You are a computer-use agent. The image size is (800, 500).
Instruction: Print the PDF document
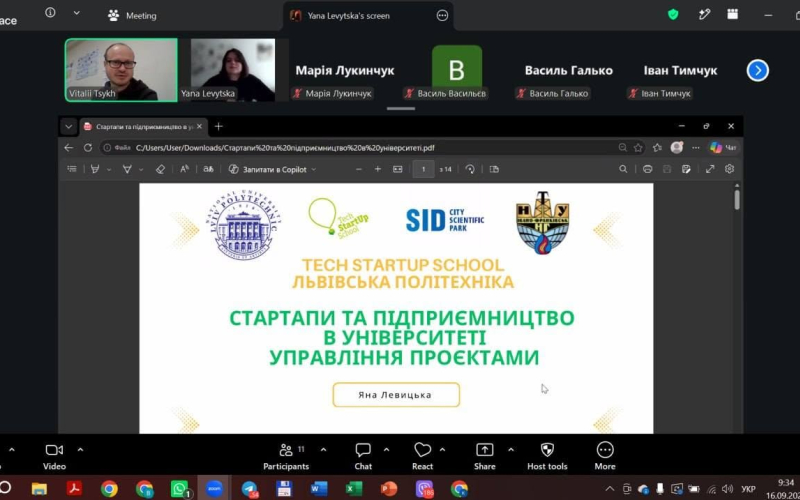click(647, 169)
